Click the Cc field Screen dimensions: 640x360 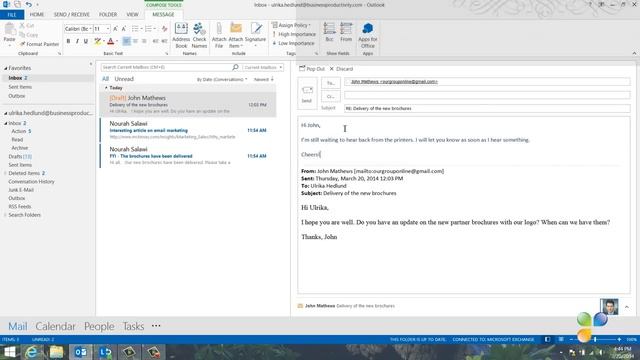[487, 96]
